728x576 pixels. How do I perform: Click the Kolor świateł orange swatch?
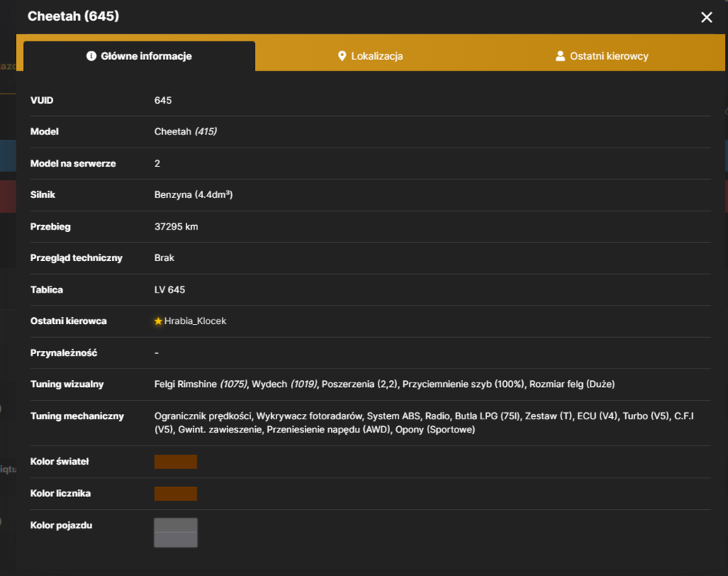click(x=176, y=462)
